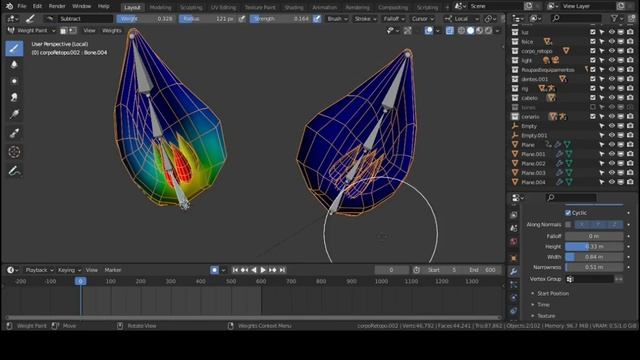Viewport: 640px width, 360px height.
Task: Open the Marker menu in timeline
Action: [113, 270]
